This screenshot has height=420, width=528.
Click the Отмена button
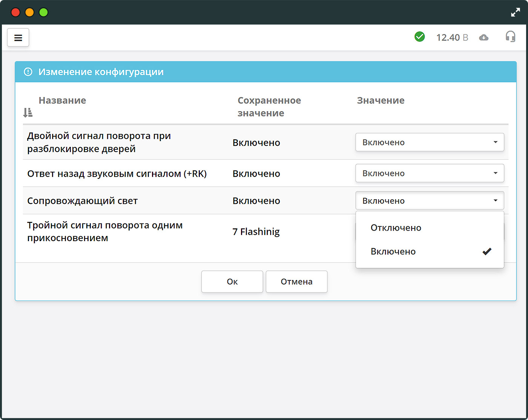pos(296,282)
